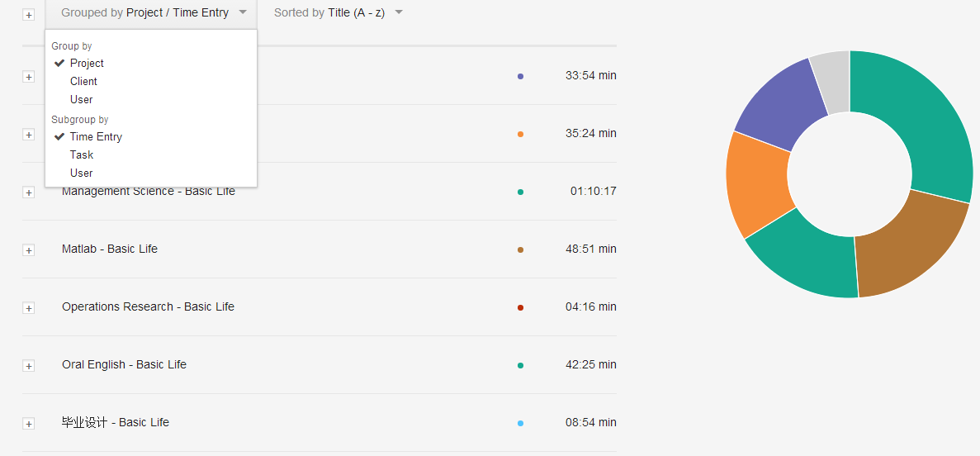Select Time Entry under Subgroup by
This screenshot has width=980, height=456.
(96, 136)
